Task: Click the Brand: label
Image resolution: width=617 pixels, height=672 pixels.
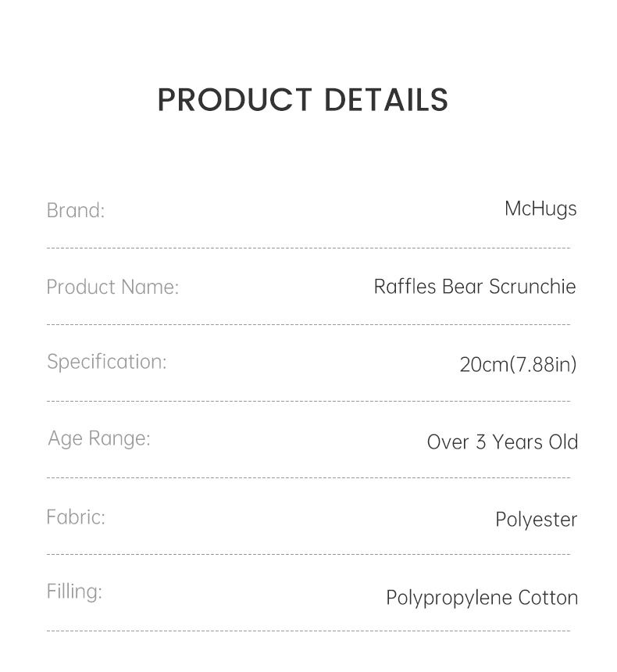Action: pyautogui.click(x=75, y=210)
